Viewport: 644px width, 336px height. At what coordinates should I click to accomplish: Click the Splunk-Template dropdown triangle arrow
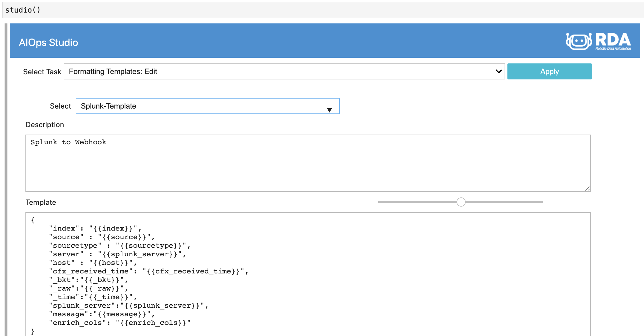pyautogui.click(x=329, y=110)
